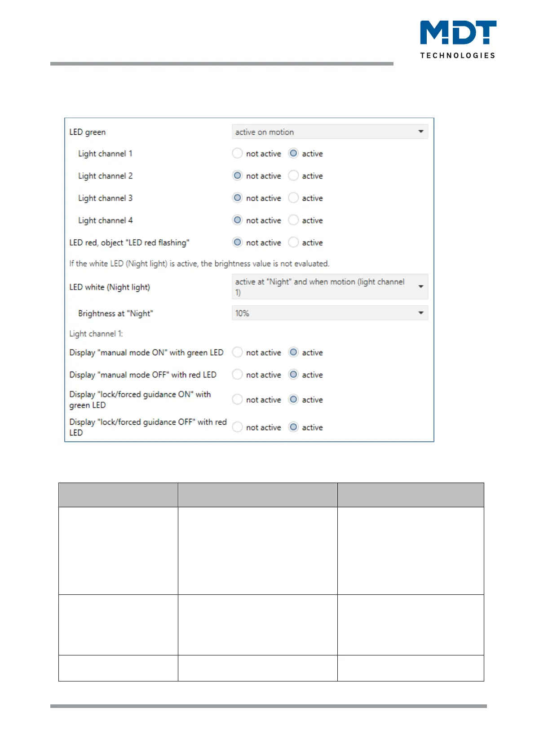Choose not active for Light channel 3

tap(237, 198)
